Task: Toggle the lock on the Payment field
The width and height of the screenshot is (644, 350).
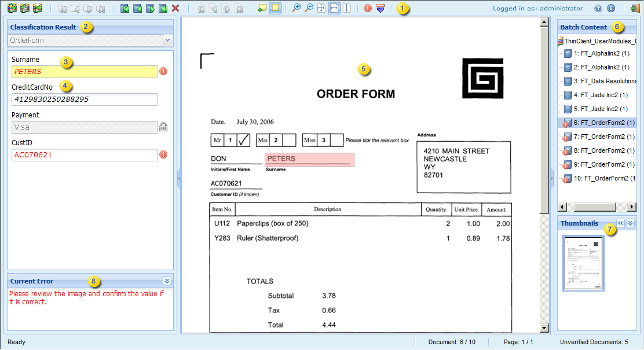Action: [163, 127]
